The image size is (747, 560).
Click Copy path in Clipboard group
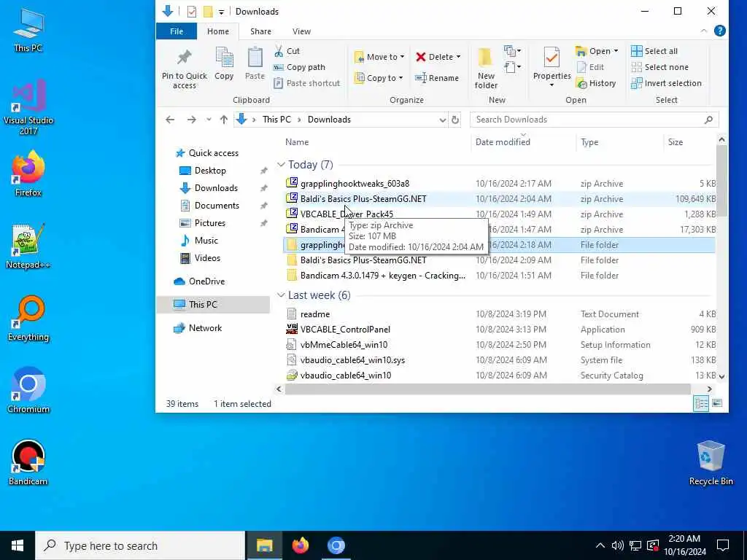[300, 67]
